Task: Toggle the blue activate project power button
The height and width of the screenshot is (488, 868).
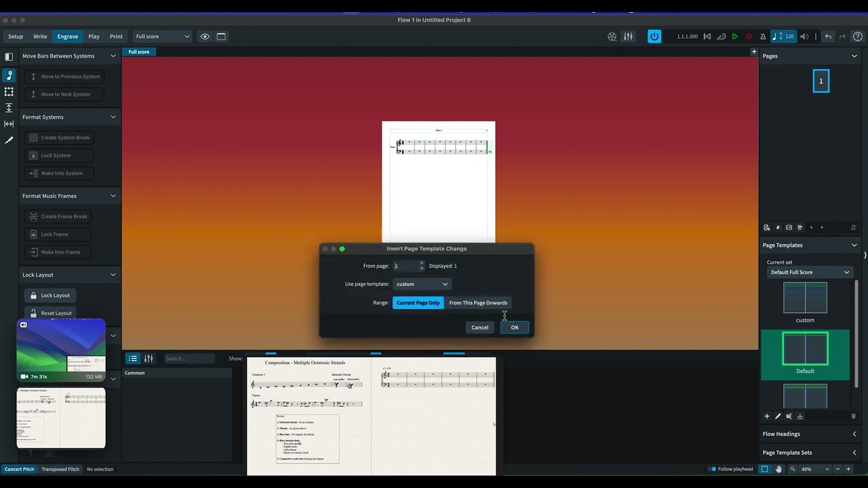Action: click(x=654, y=37)
